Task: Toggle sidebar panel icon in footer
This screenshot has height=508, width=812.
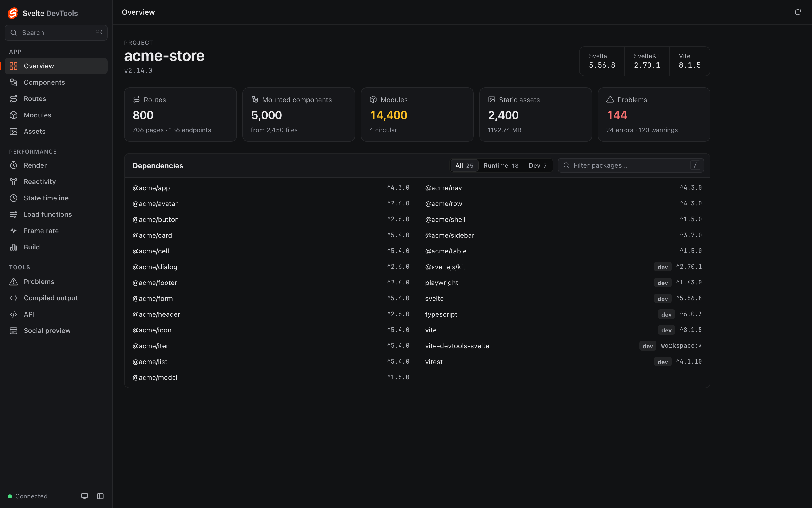Action: [100, 496]
